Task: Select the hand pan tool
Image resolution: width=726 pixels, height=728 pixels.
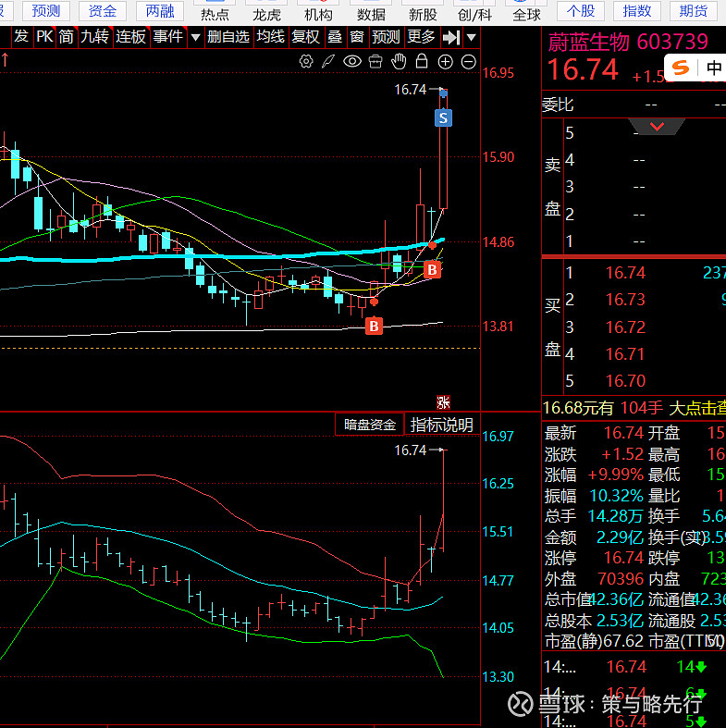Action: (x=400, y=61)
